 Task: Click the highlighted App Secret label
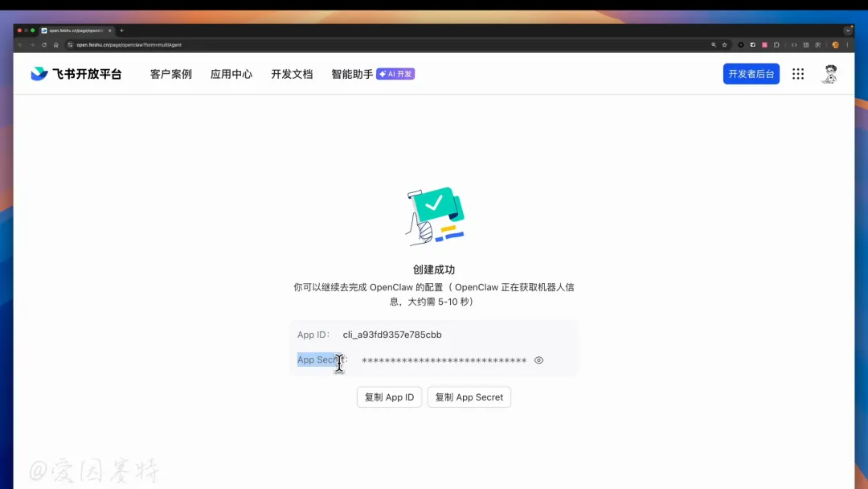click(322, 360)
